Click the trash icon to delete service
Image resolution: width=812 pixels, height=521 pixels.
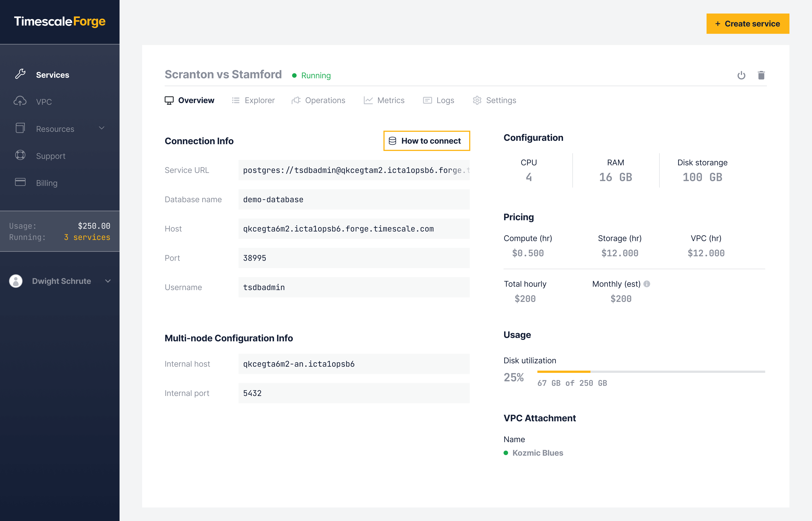761,75
